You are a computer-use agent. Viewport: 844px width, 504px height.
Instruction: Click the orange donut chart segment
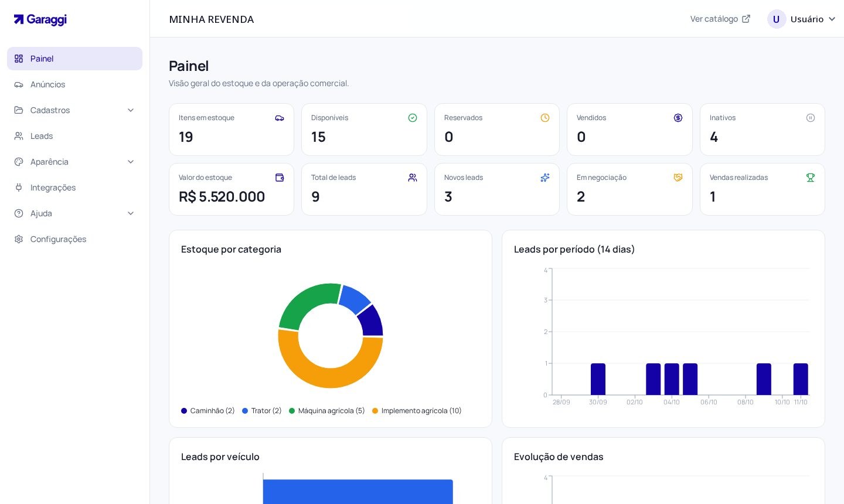click(x=331, y=378)
